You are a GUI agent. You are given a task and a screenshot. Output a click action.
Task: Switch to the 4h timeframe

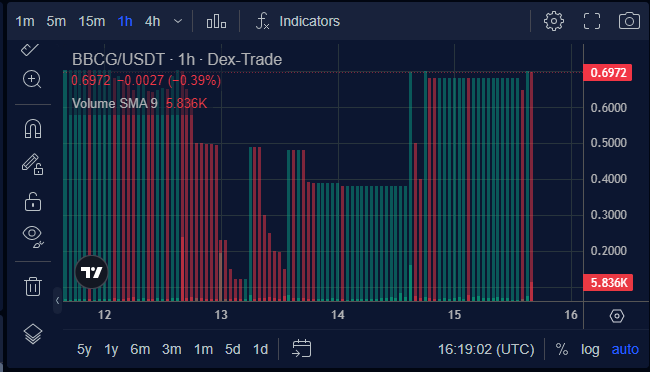[152, 21]
